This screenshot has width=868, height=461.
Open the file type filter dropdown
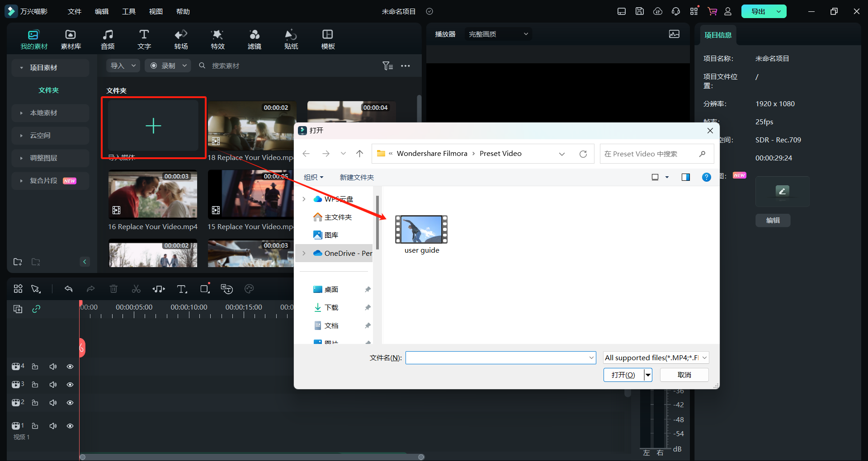[x=656, y=358]
